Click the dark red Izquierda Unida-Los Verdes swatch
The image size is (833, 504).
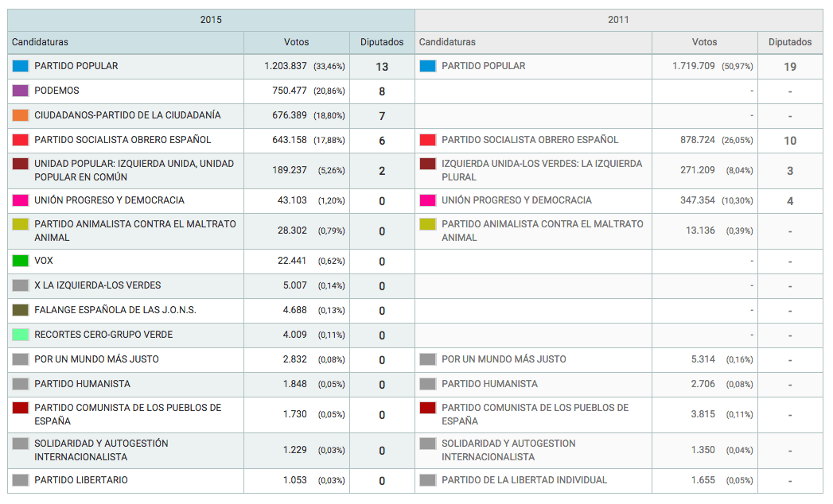428,164
